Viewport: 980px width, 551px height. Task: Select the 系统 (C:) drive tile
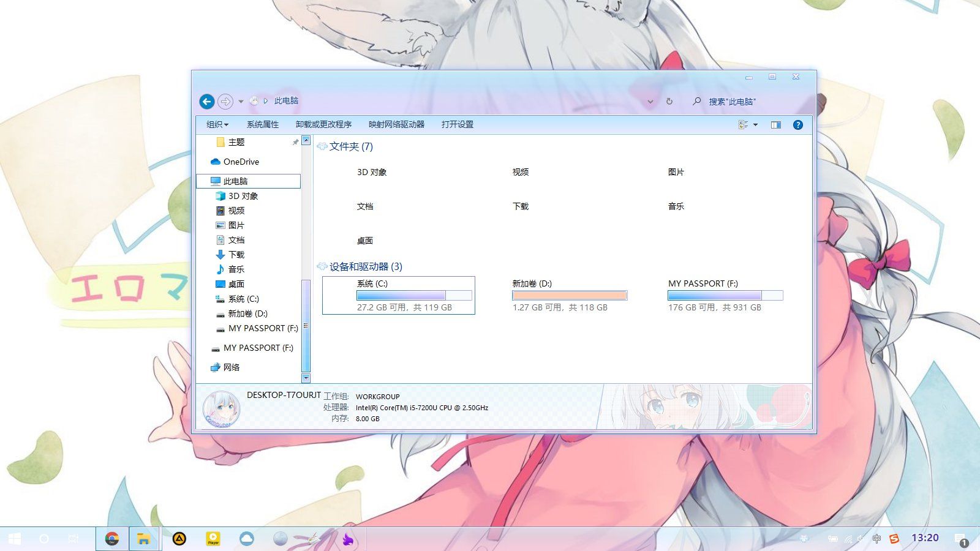pyautogui.click(x=399, y=295)
